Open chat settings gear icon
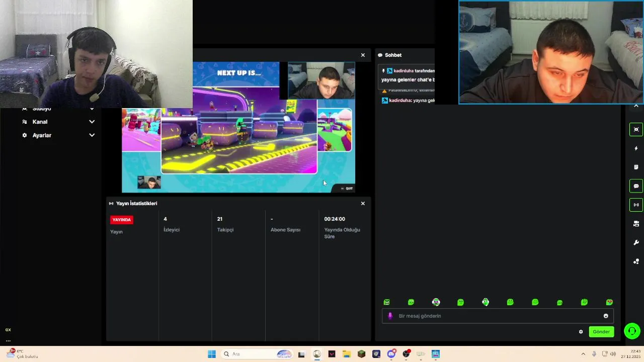 [x=581, y=332]
